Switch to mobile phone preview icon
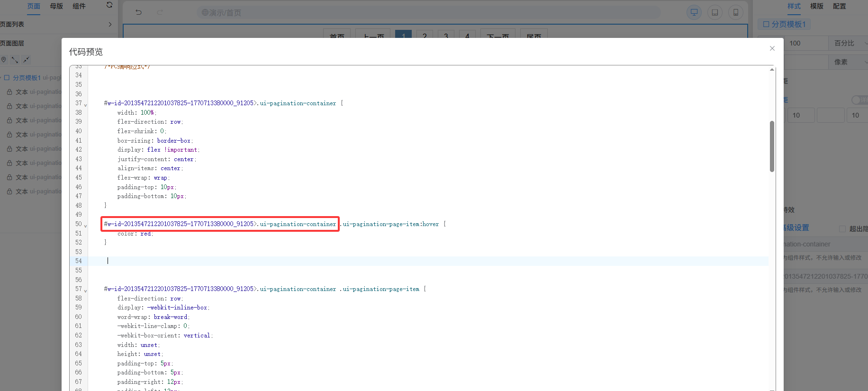 point(735,12)
